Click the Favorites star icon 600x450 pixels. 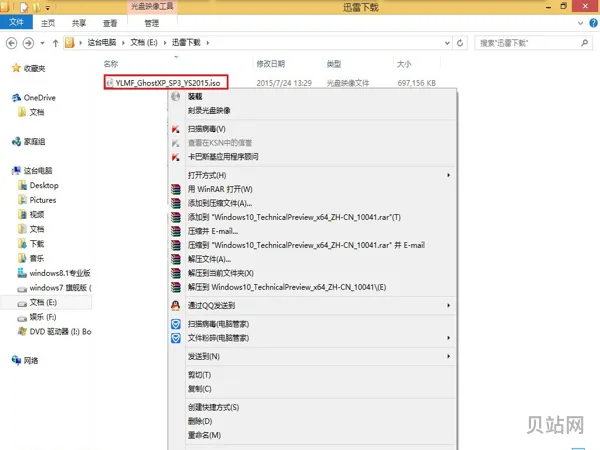click(16, 68)
